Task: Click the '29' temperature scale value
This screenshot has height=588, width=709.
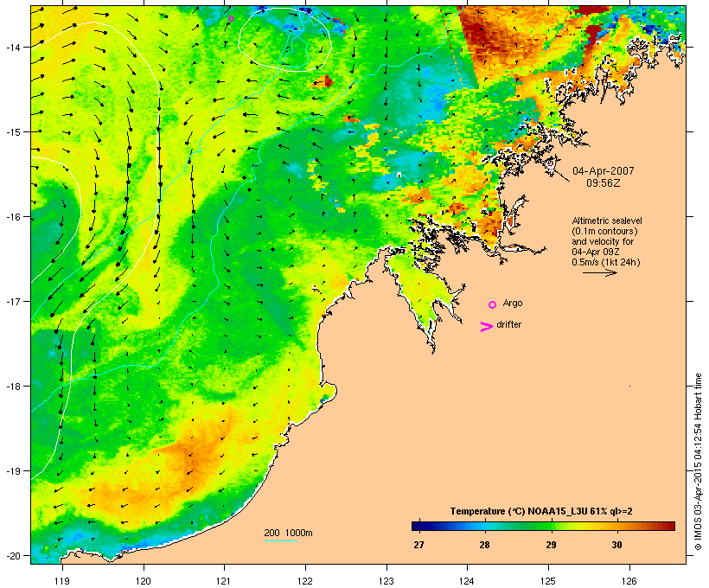Action: tap(551, 545)
